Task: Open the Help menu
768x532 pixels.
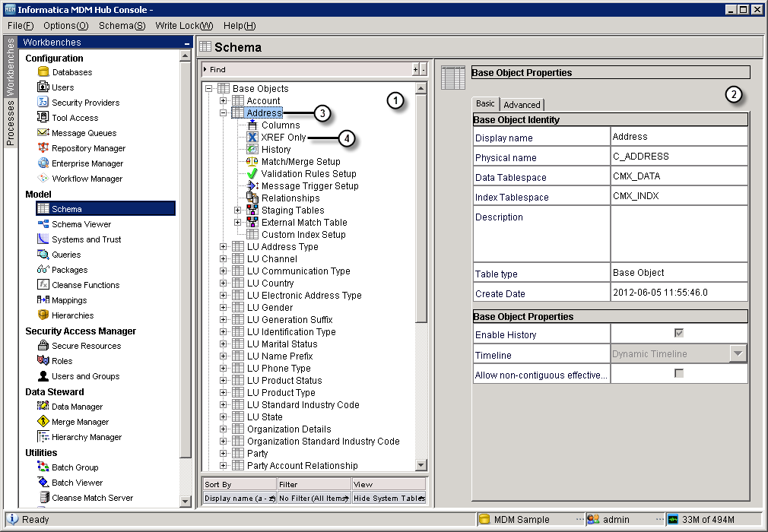Action: click(x=240, y=25)
